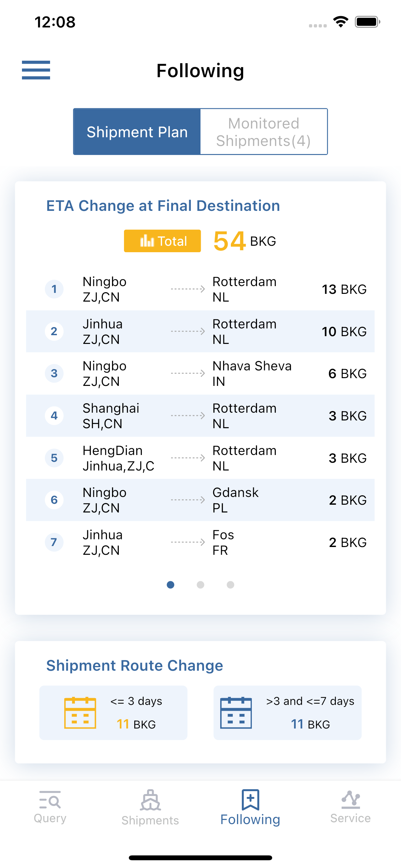
Task: Switch to Monitored Shipments(4) tab
Action: [263, 132]
